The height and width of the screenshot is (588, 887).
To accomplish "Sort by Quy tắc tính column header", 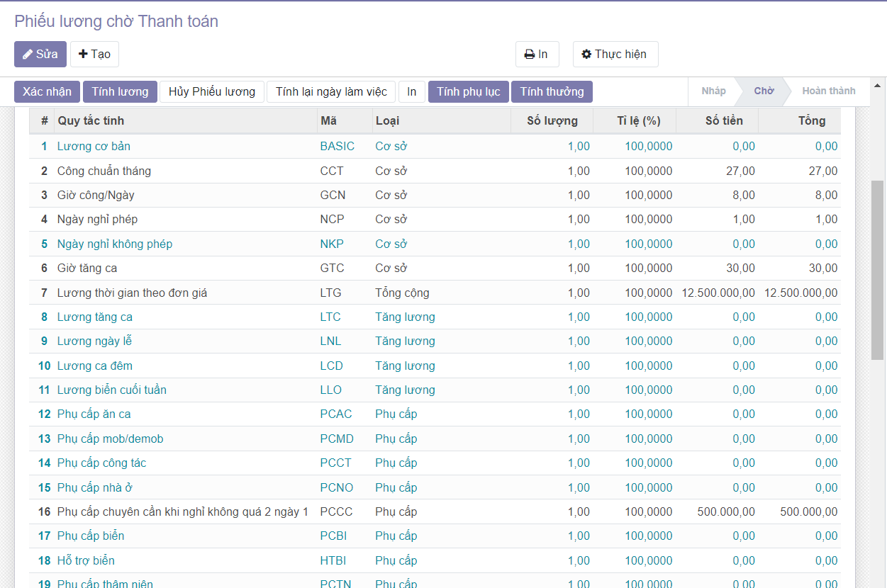I will (x=91, y=120).
